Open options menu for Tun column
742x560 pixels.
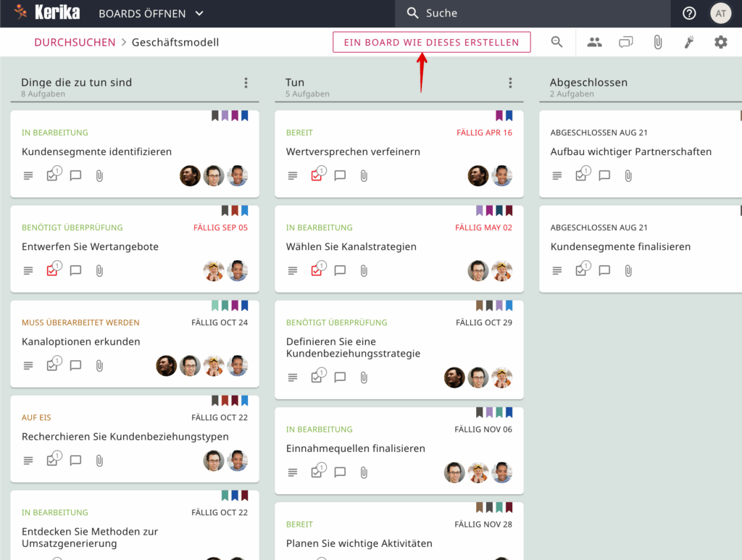click(511, 83)
